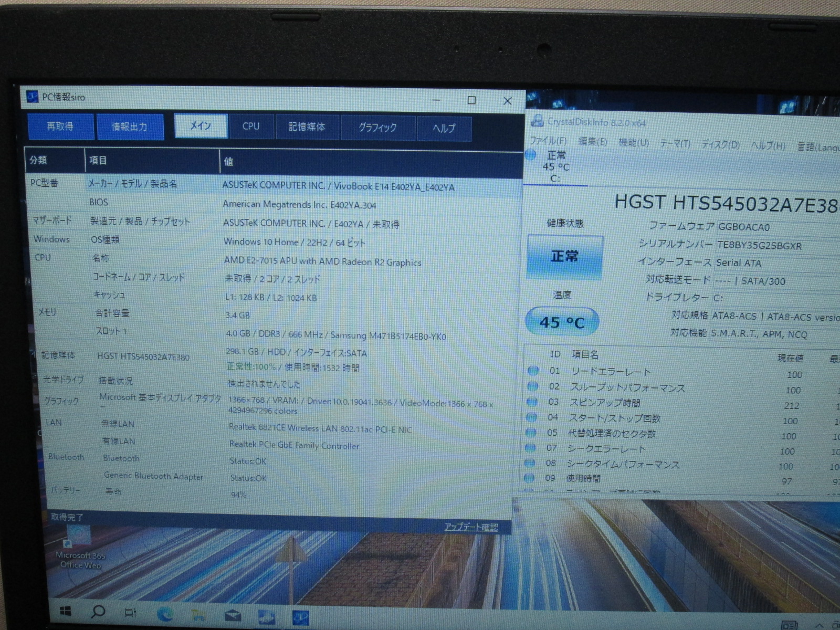Click the serial number field TE8BY35G2SBGXR

778,246
